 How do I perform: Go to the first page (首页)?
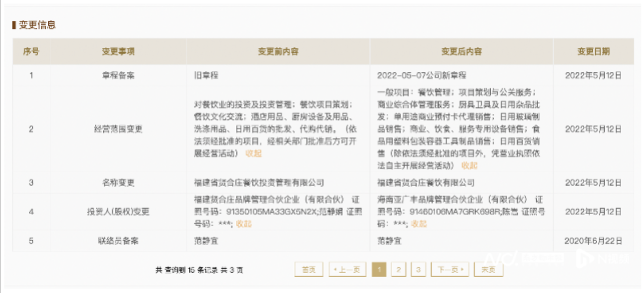308,270
